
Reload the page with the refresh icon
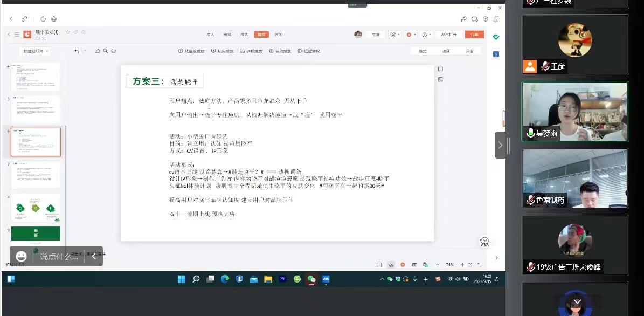coord(43,19)
